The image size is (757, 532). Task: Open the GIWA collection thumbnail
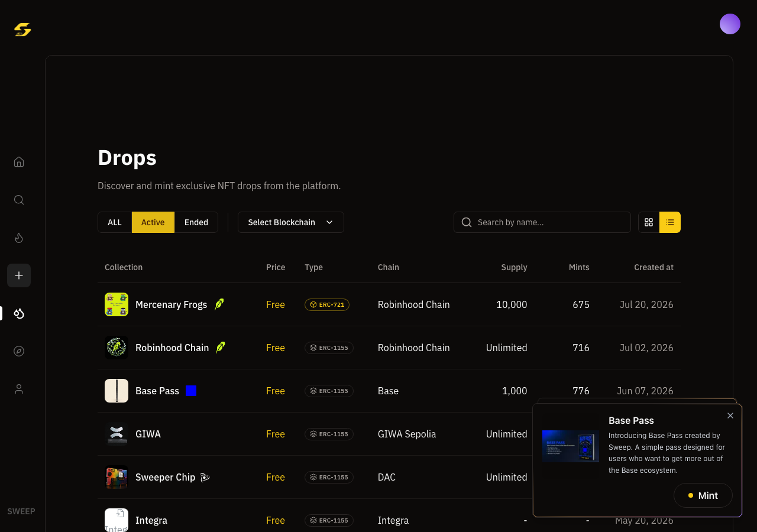click(117, 434)
